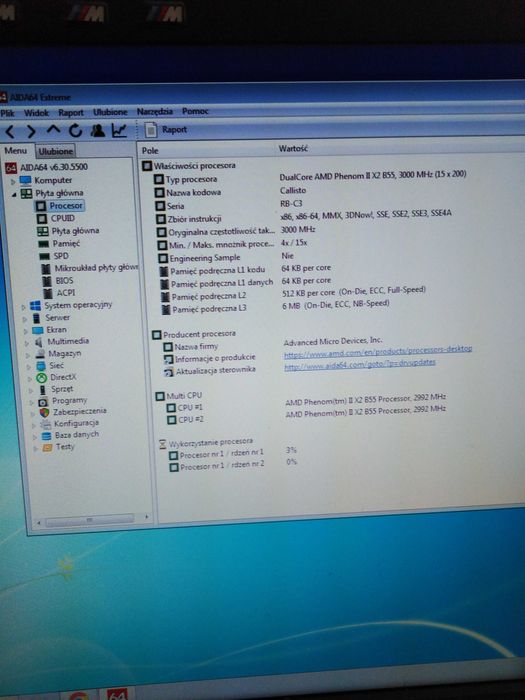Image resolution: width=525 pixels, height=700 pixels.
Task: Expand the Magazyn node arrow
Action: (28, 355)
